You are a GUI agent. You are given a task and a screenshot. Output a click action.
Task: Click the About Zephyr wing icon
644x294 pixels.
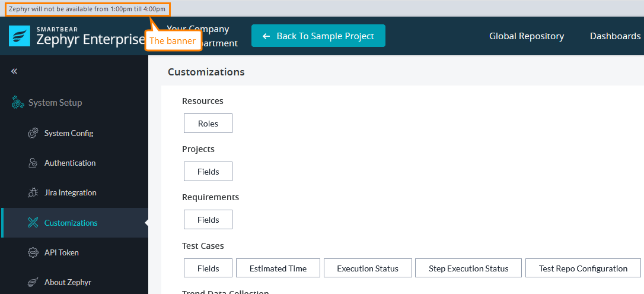33,282
